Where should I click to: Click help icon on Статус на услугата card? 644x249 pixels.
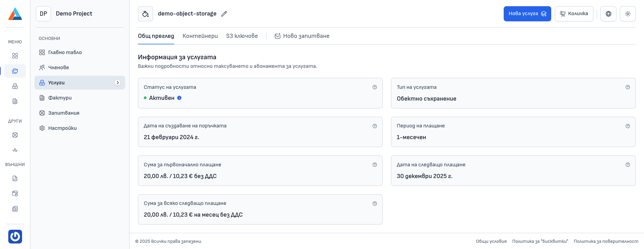pos(375,87)
